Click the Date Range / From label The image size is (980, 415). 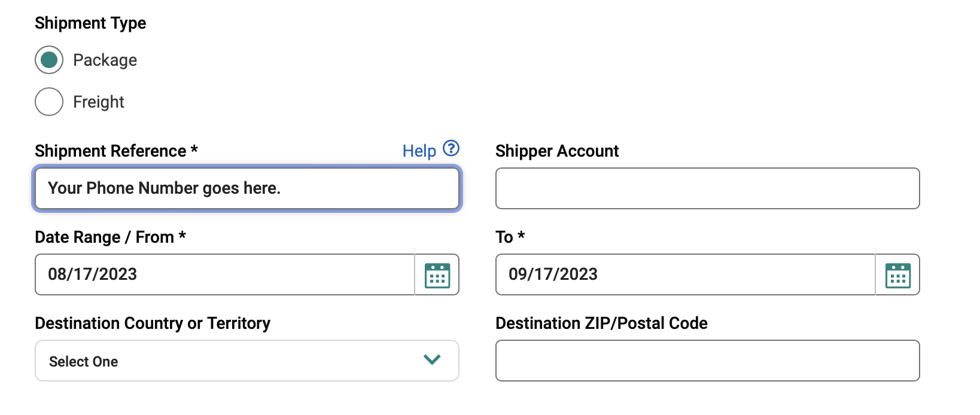click(105, 237)
